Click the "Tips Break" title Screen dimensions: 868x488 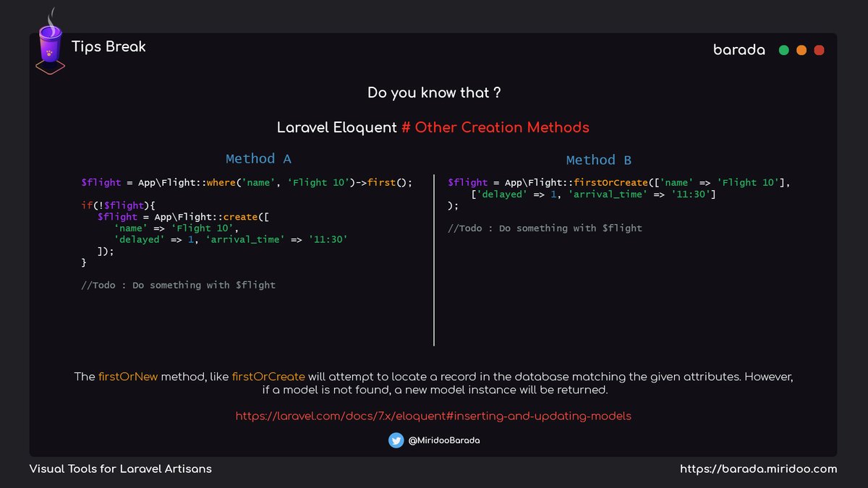pyautogui.click(x=109, y=46)
